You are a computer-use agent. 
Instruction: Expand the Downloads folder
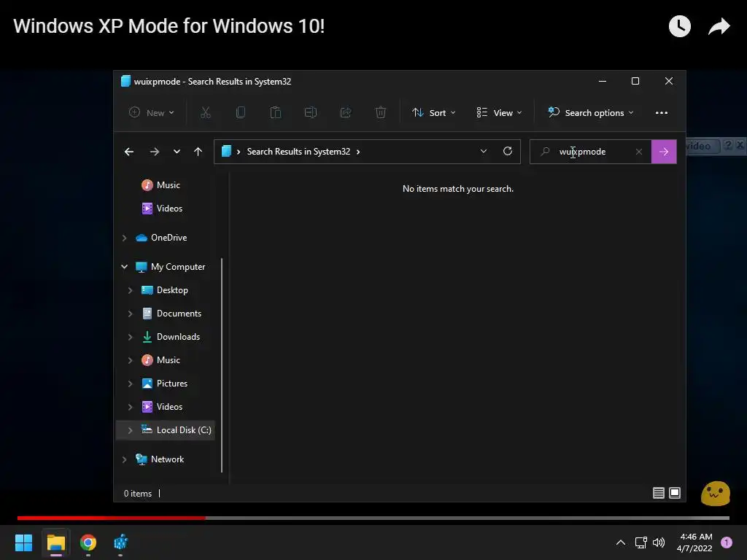[x=130, y=337]
